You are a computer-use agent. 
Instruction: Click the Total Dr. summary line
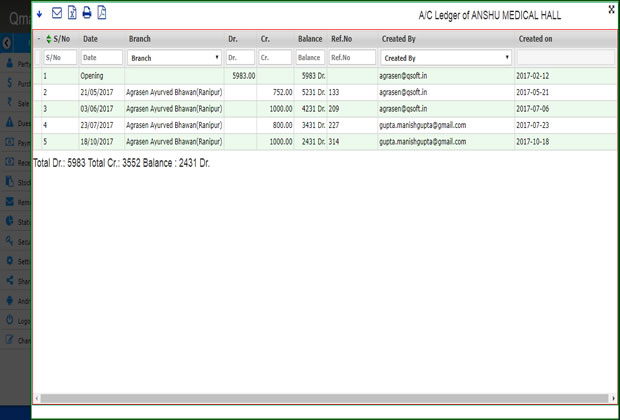pos(121,163)
